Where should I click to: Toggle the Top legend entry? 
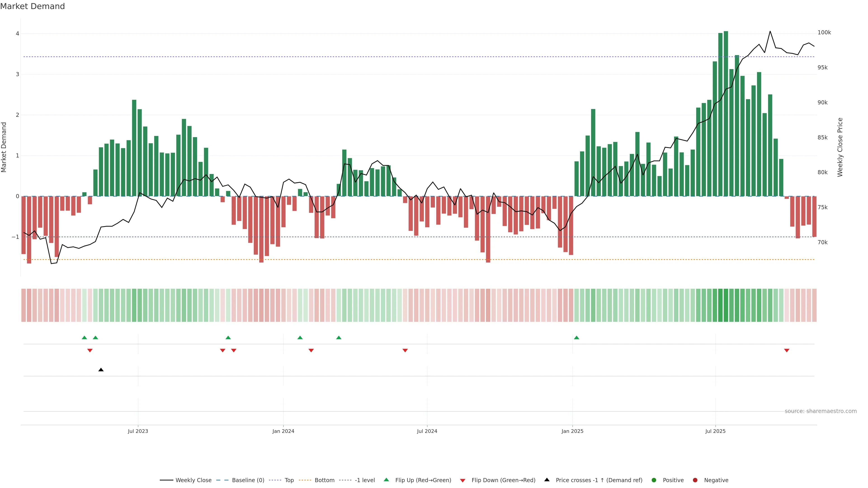[x=289, y=480]
